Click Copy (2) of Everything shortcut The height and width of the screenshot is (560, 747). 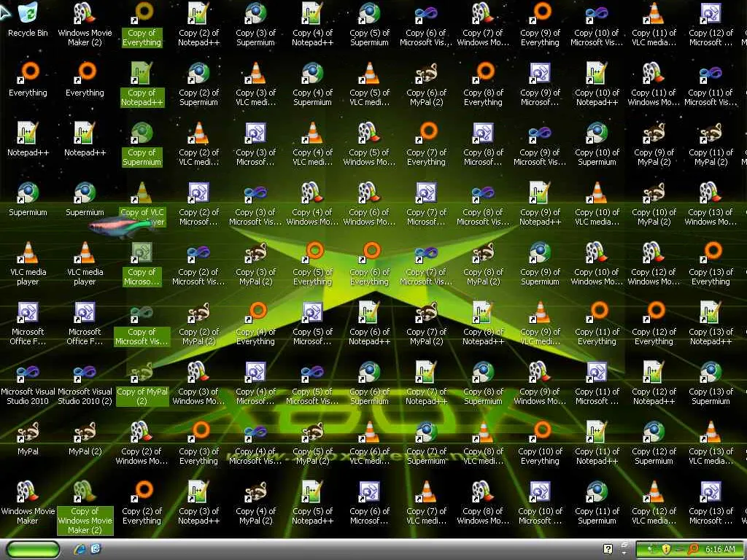[142, 502]
